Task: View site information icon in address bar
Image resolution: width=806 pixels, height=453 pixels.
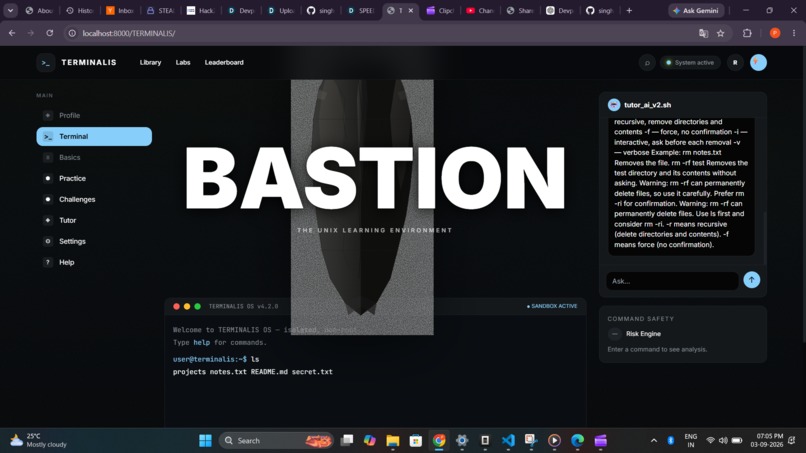Action: [x=72, y=33]
